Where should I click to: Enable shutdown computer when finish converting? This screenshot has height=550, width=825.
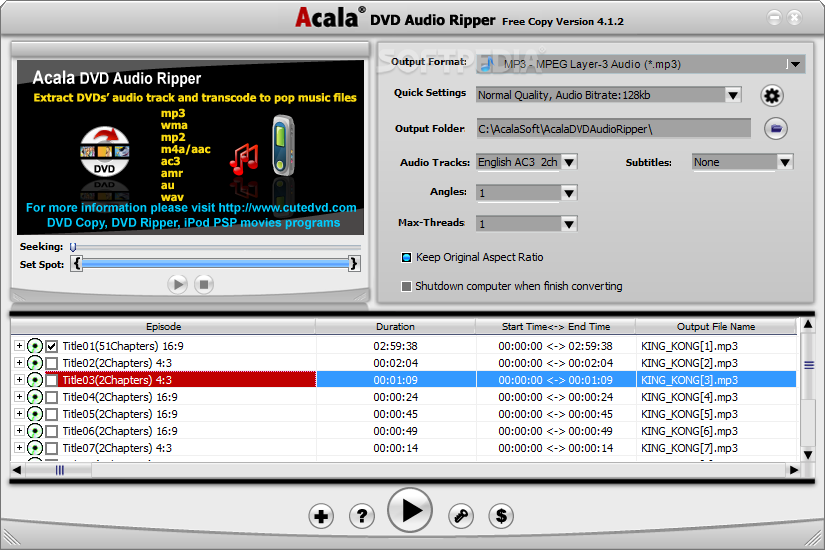coord(406,286)
